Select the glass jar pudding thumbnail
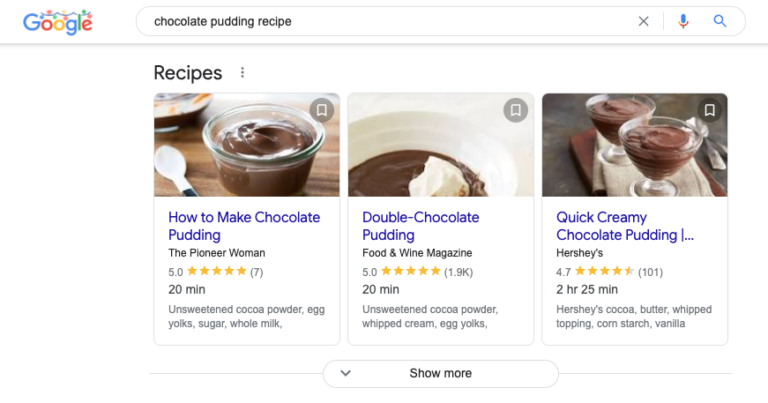 point(247,145)
